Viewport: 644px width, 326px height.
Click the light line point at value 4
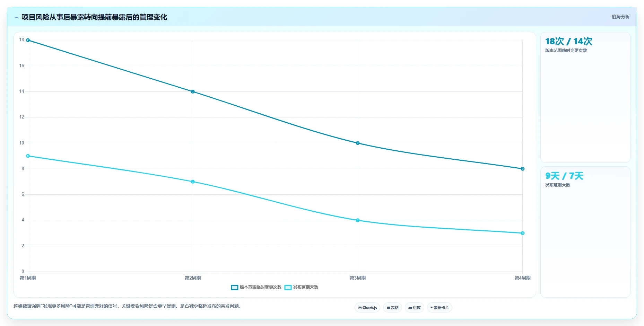click(358, 220)
